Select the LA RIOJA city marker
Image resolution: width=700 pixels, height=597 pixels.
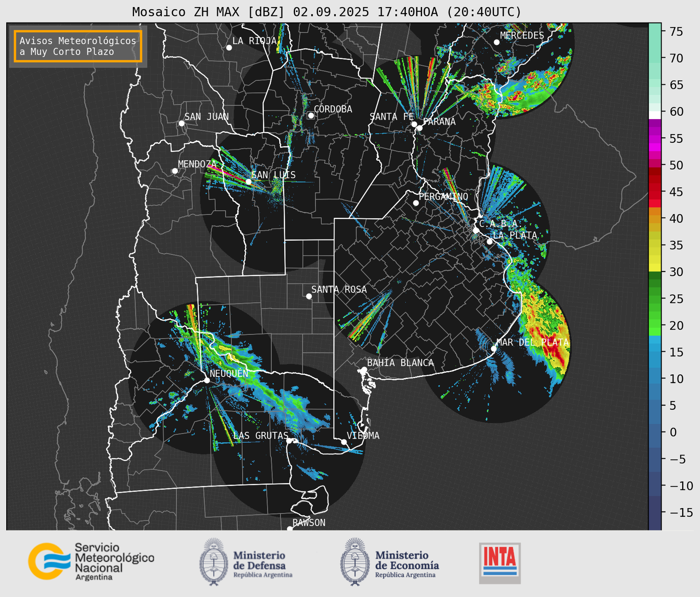pos(229,48)
